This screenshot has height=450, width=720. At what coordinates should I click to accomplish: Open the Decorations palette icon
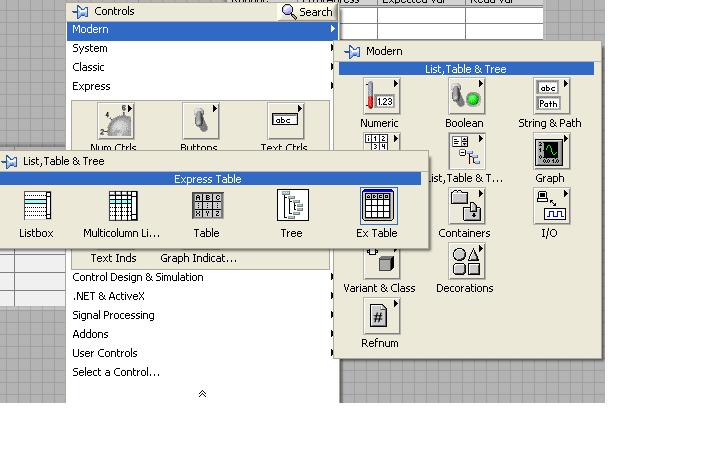tap(467, 261)
